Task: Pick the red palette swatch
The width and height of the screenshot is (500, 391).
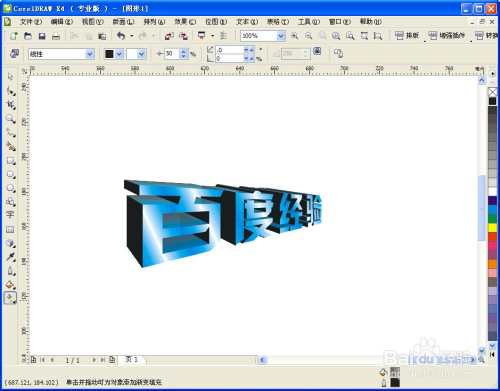Action: point(492,236)
